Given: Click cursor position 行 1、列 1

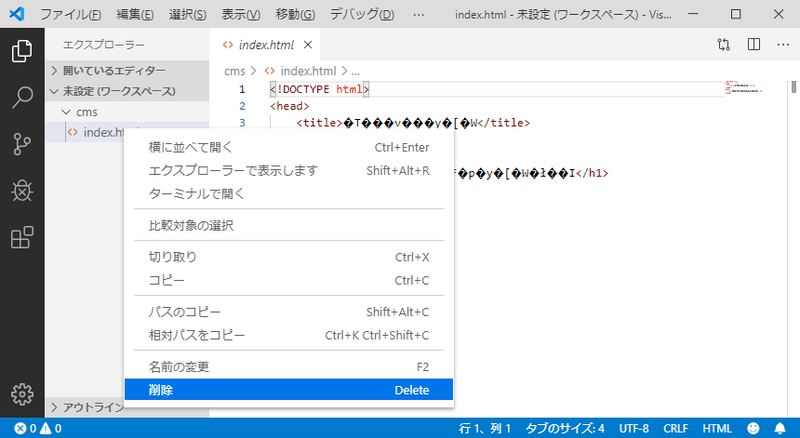Looking at the screenshot, I should click(484, 428).
